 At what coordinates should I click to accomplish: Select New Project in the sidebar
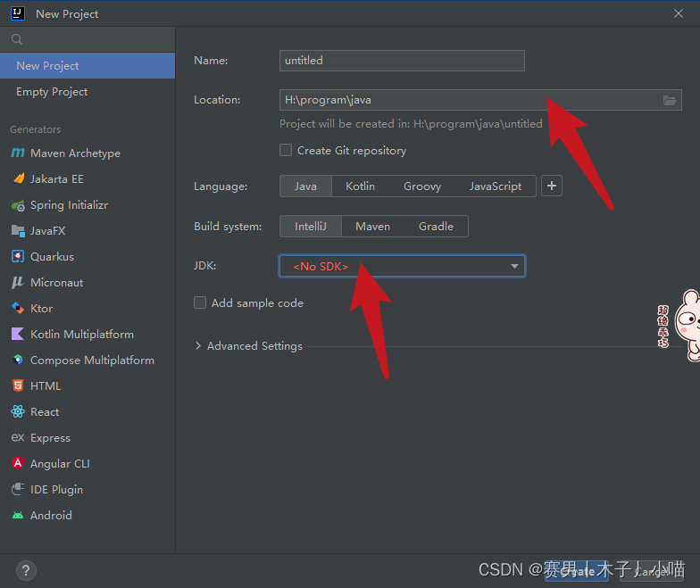coord(87,66)
